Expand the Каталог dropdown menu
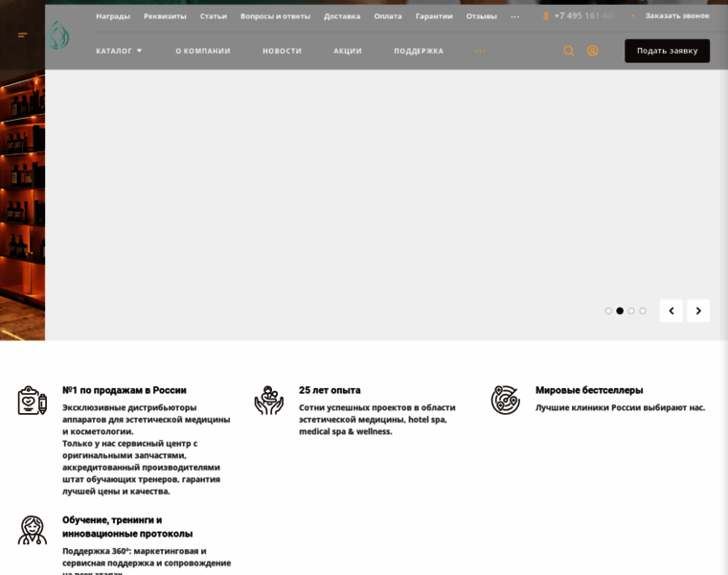 (x=119, y=51)
